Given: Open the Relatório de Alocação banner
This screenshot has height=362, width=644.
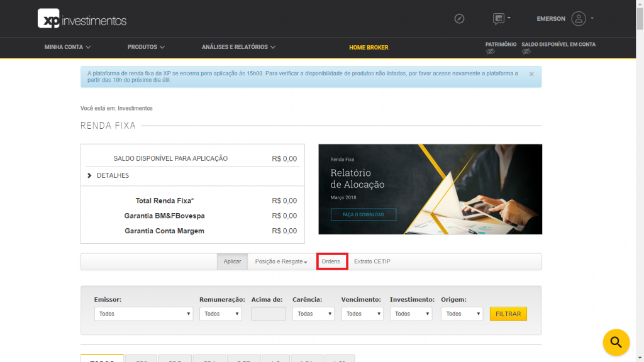Looking at the screenshot, I should pos(430,189).
